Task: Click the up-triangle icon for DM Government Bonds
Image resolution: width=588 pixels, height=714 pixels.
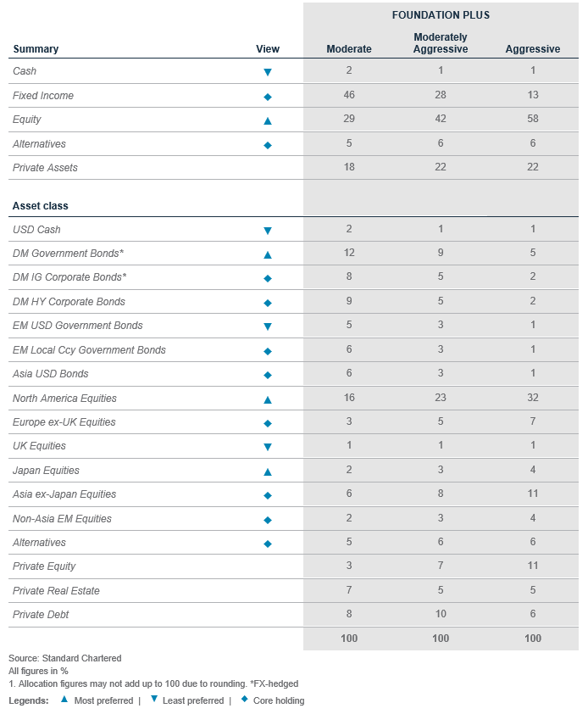Action: click(268, 254)
